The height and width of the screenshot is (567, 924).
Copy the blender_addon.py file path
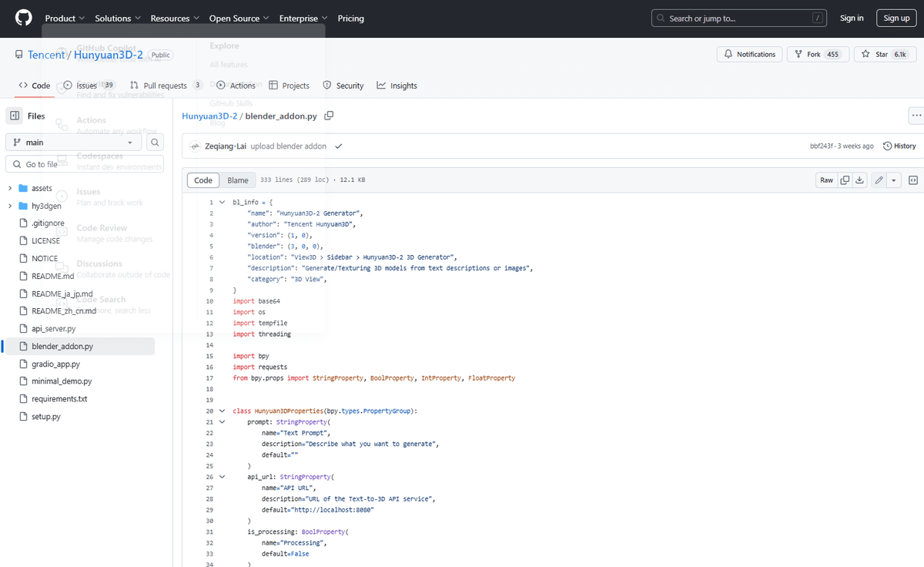[x=329, y=116]
